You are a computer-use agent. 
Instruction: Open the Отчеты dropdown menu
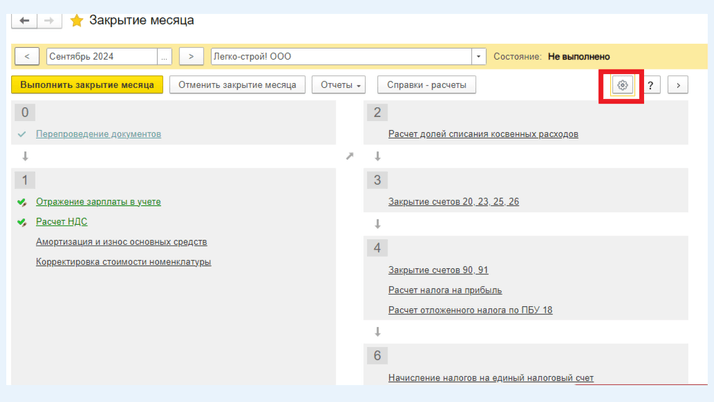[341, 85]
